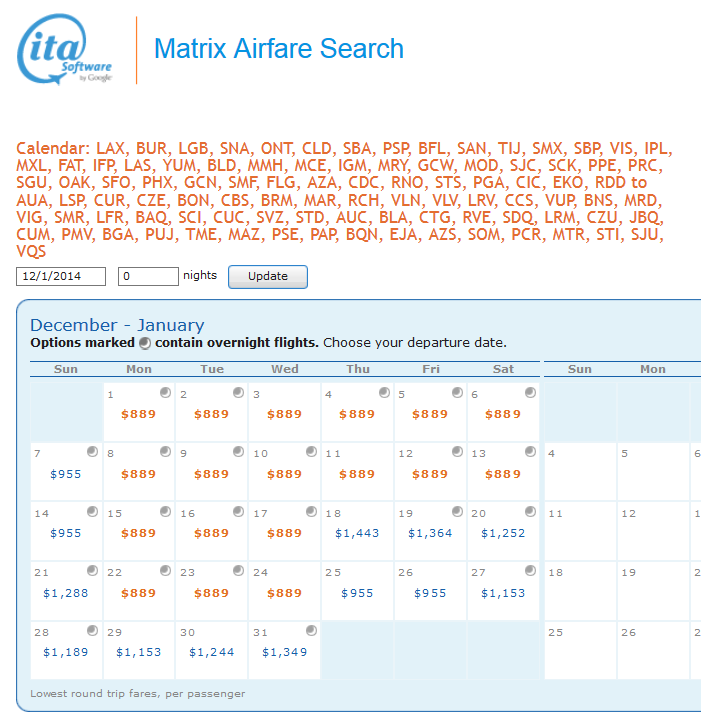This screenshot has width=701, height=726.
Task: Click the overnight icon on December 7
Action: (x=92, y=452)
